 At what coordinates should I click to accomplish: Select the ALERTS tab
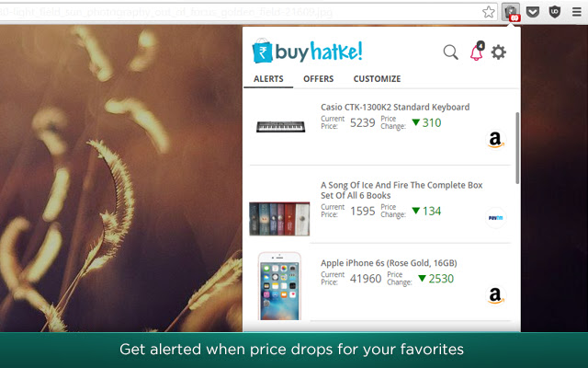tap(268, 79)
